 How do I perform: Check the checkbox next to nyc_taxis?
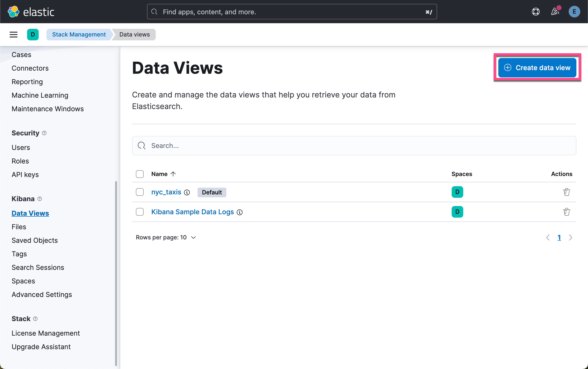(140, 192)
